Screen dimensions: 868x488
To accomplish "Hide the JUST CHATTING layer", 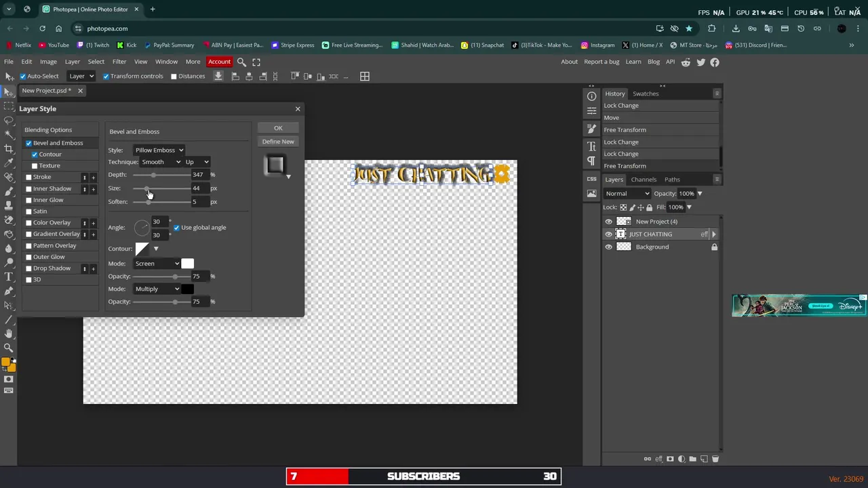I will point(608,235).
